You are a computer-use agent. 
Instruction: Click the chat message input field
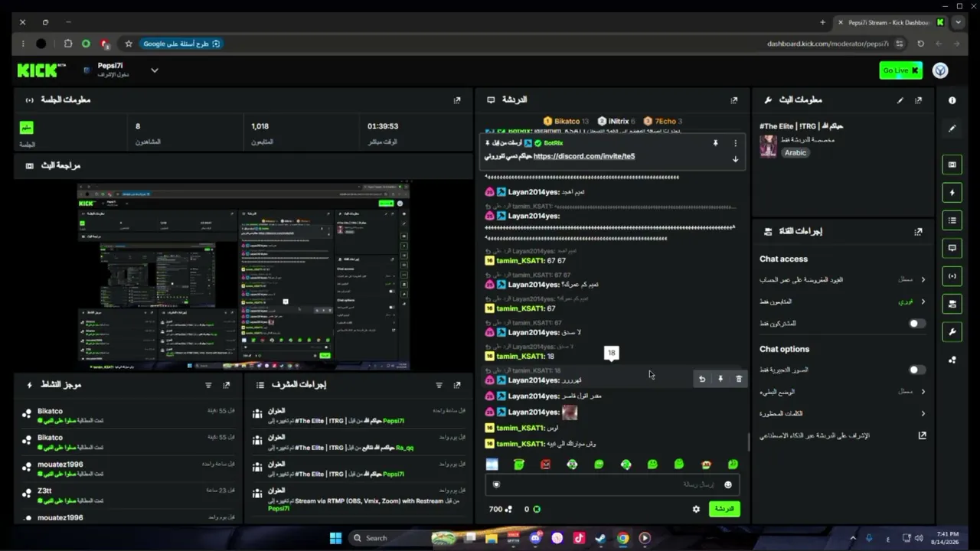[x=612, y=484]
